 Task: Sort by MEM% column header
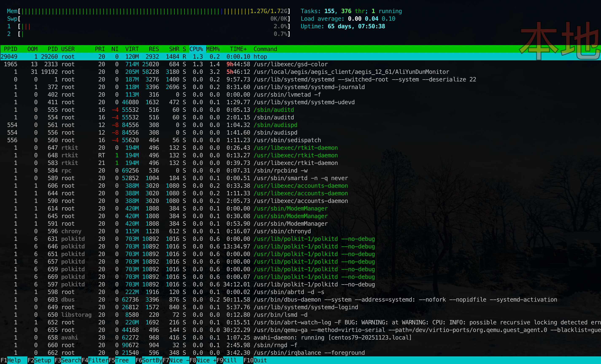coord(213,49)
